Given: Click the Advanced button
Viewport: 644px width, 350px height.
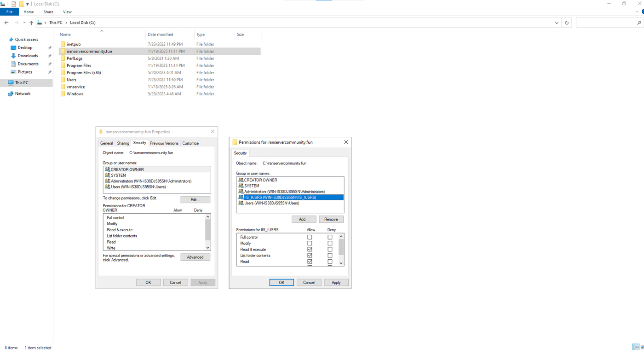Looking at the screenshot, I should click(x=195, y=257).
